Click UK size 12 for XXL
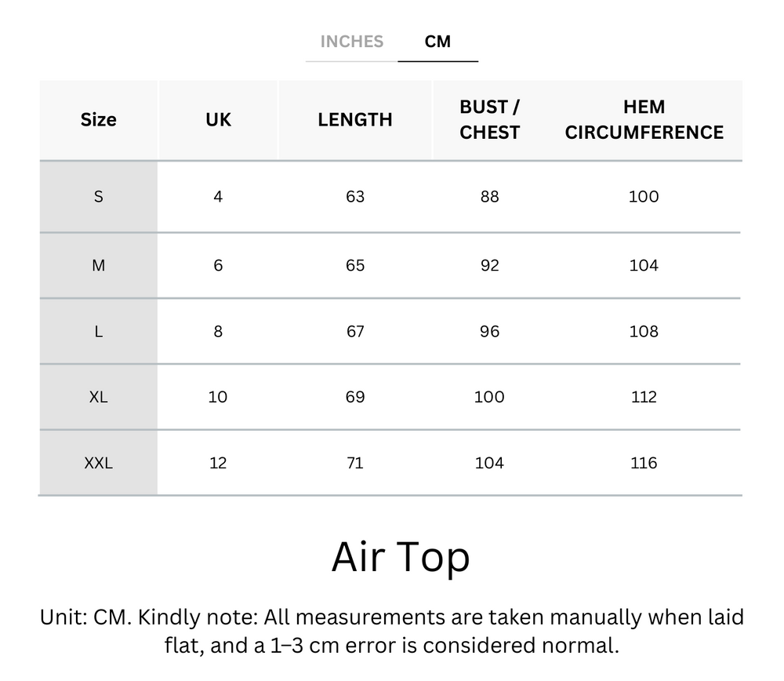 [x=218, y=463]
